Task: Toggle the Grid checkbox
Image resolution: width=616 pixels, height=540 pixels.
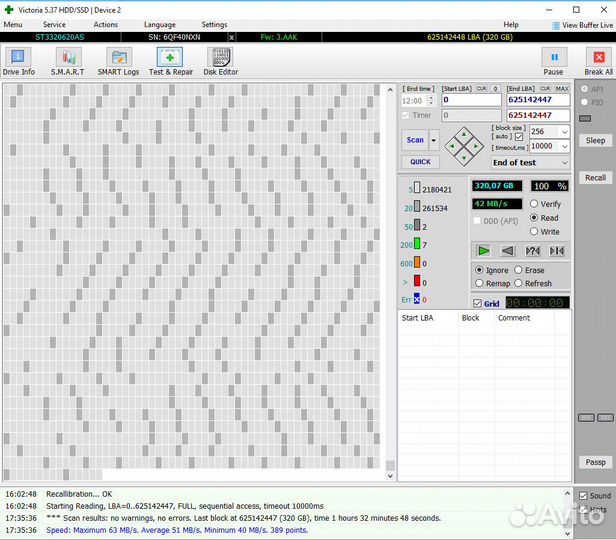Action: [477, 304]
